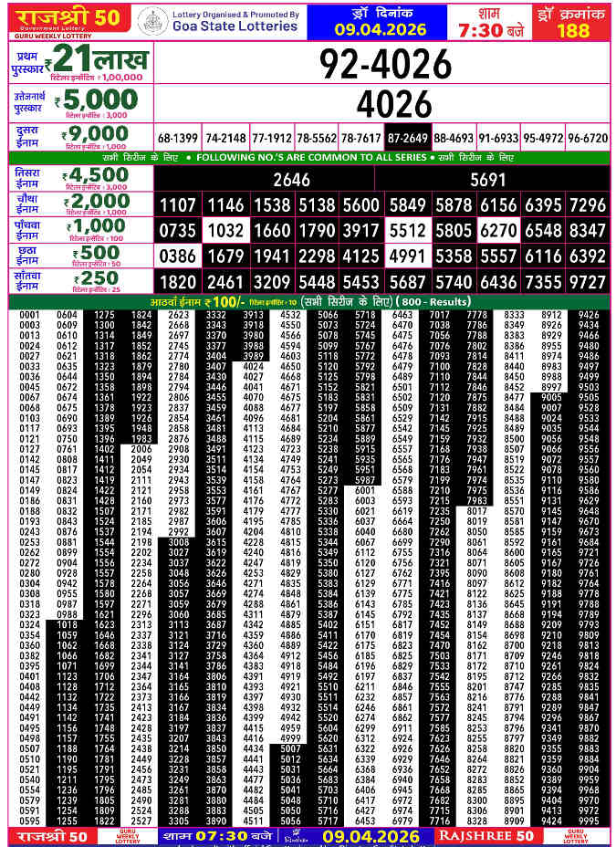Viewport: 616px width, 847px height.
Task: Click the ₹4,500 third prize amount
Action: 96,175
